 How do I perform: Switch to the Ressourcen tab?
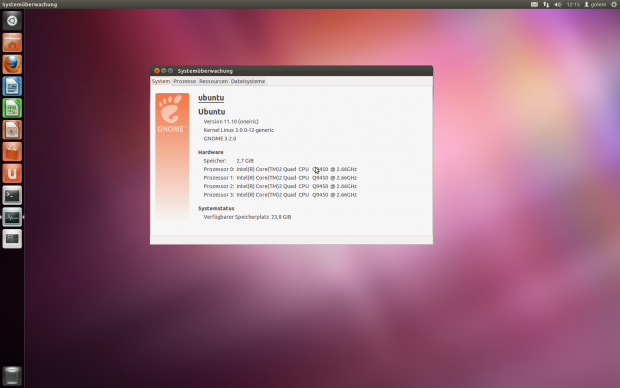coord(214,81)
